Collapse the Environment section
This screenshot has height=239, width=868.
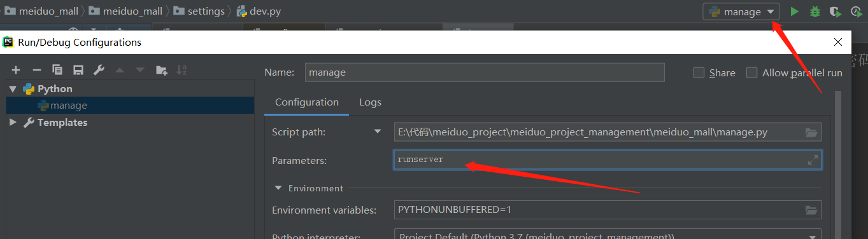coord(278,188)
